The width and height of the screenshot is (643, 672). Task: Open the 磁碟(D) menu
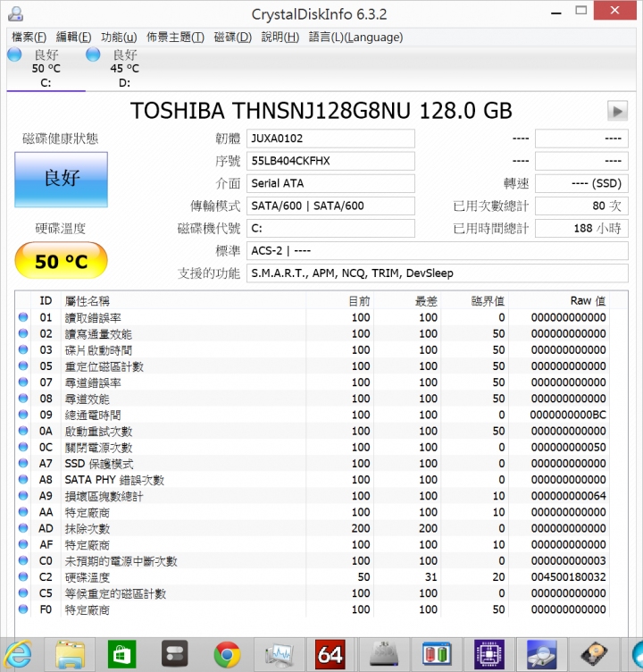pos(232,38)
